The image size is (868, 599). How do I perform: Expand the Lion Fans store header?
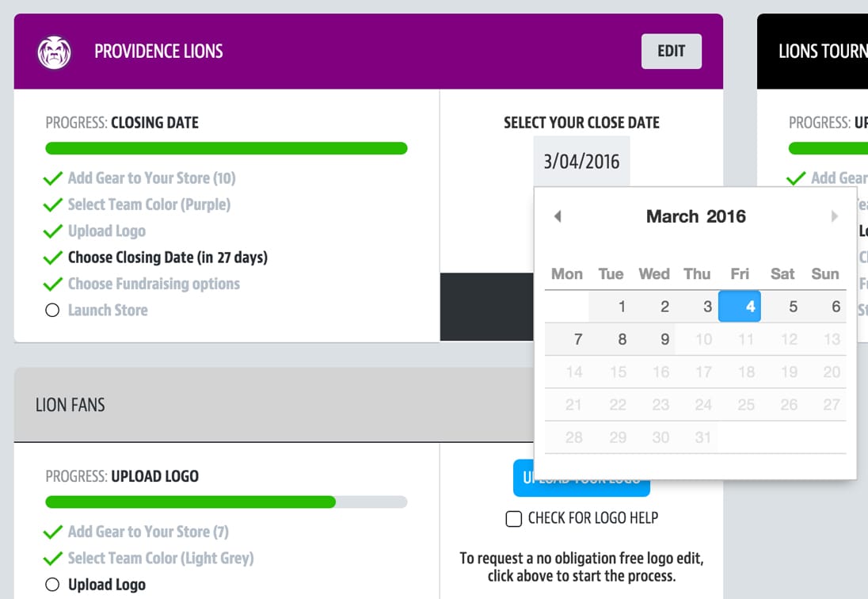pyautogui.click(x=274, y=405)
